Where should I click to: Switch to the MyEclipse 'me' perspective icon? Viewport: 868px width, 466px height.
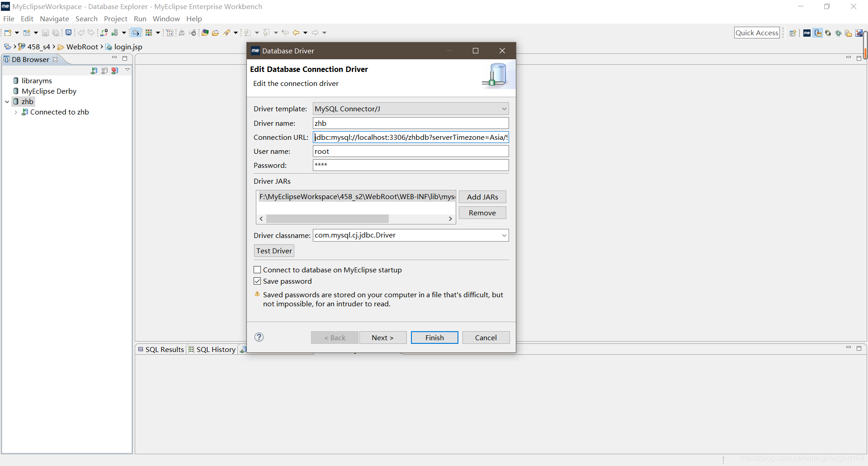tap(807, 33)
